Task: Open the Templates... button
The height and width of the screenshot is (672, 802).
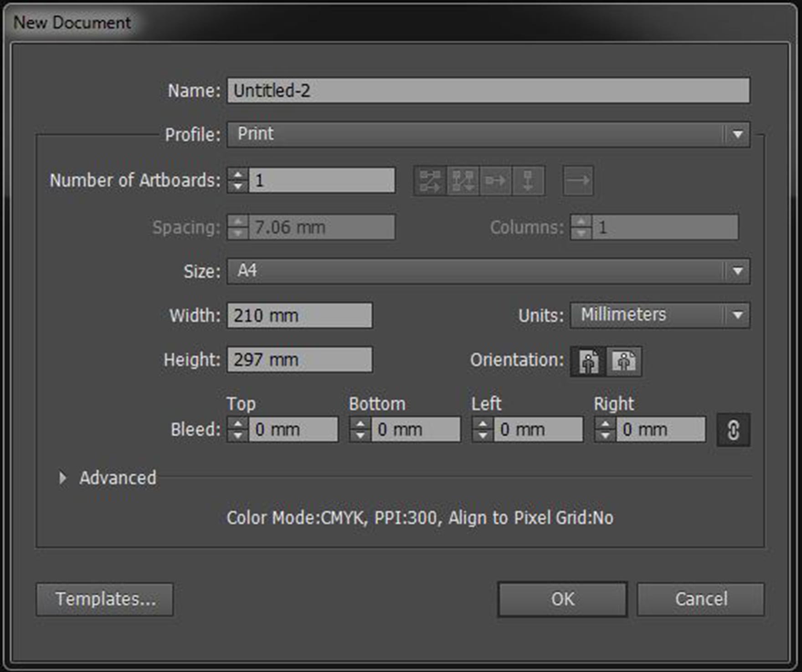Action: (x=105, y=599)
